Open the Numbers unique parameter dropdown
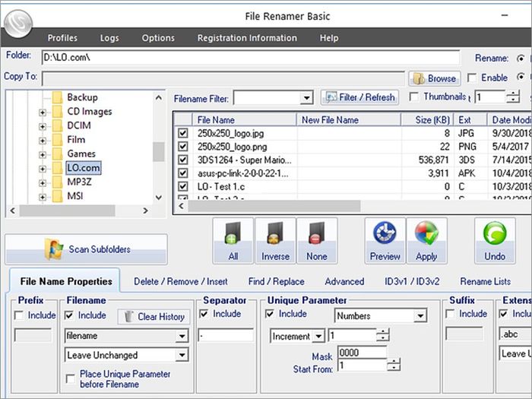 420,316
